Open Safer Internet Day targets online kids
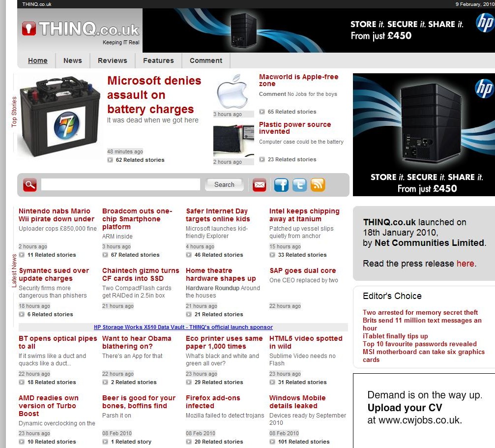This screenshot has width=495, height=448. 218,215
